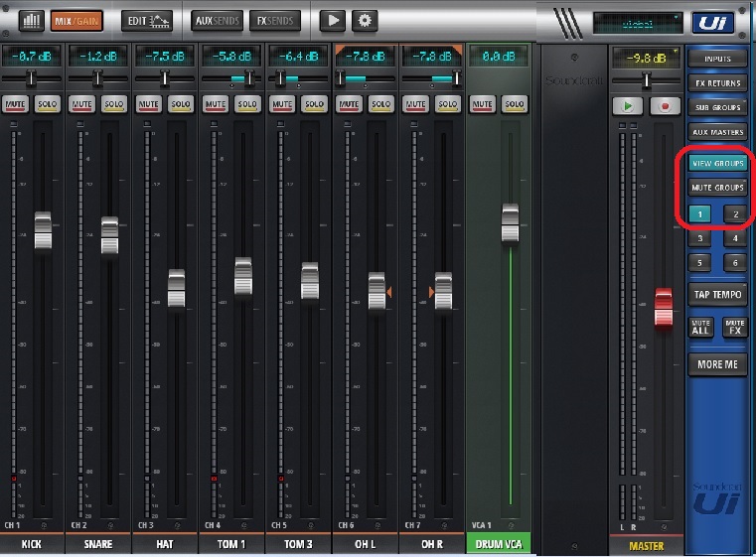
Task: Select group 4 button
Action: tap(735, 238)
